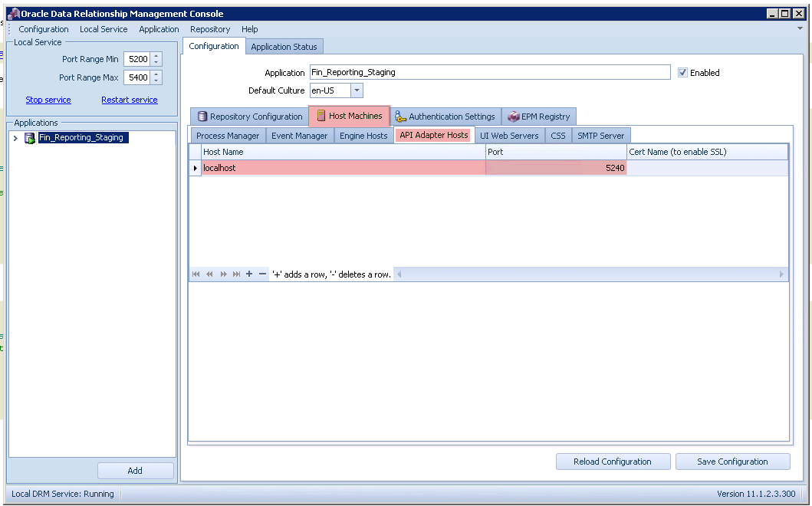Uncheck the Enabled checkbox
The image size is (812, 506).
click(682, 72)
